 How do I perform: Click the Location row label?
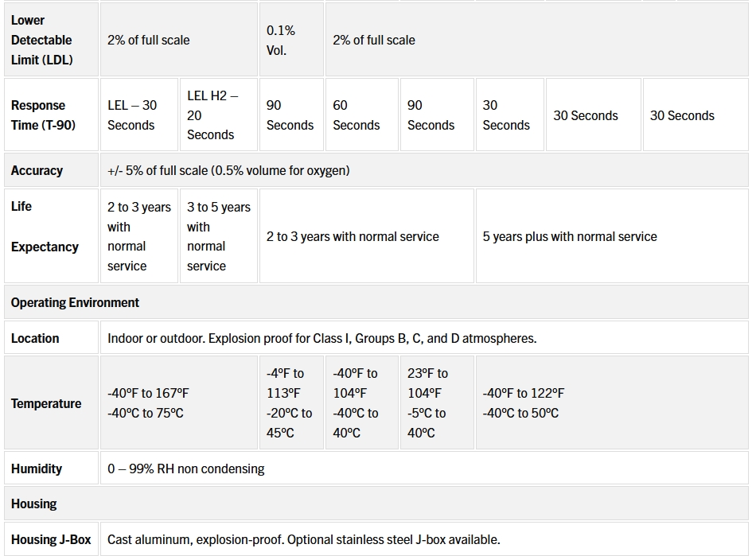(x=35, y=338)
